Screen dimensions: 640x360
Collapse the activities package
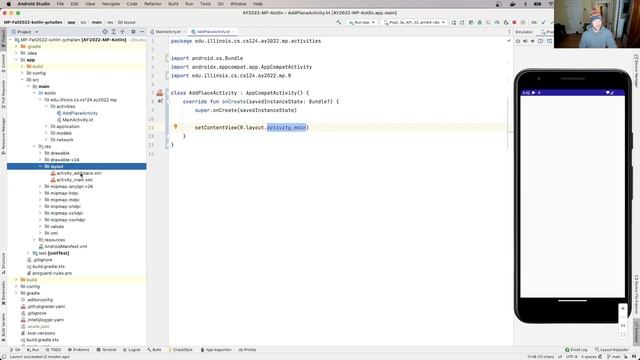tap(46, 107)
